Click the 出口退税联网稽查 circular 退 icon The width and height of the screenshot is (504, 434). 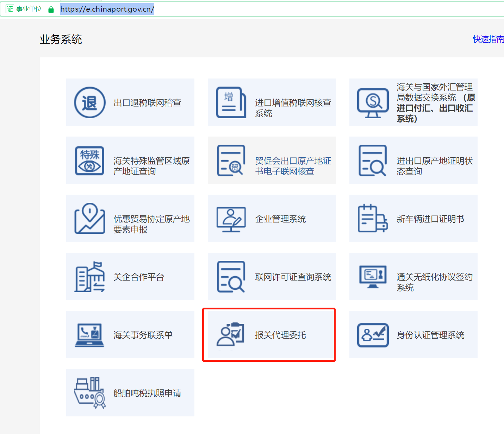pos(90,102)
